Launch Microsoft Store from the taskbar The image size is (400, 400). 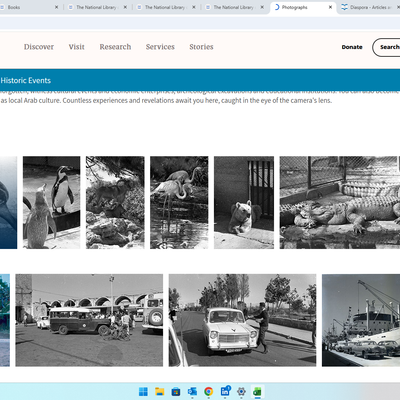(x=176, y=391)
